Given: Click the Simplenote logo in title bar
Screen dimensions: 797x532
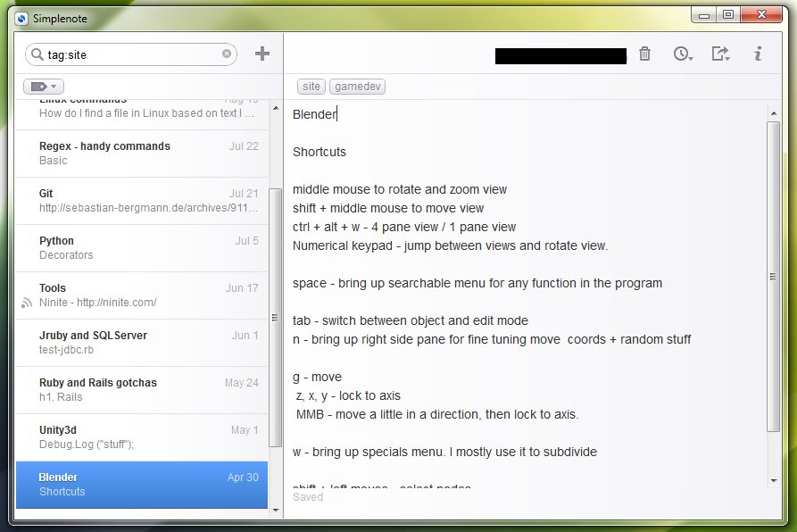Looking at the screenshot, I should tap(21, 19).
